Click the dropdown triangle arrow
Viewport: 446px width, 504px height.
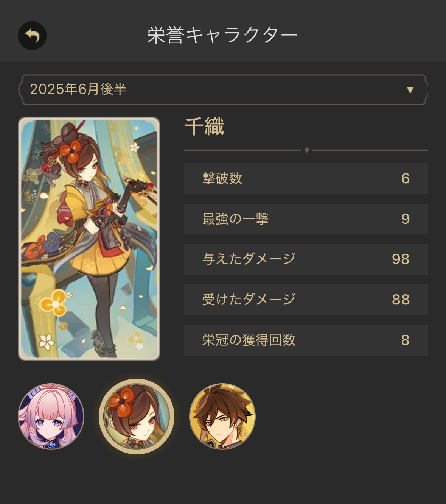coord(410,90)
